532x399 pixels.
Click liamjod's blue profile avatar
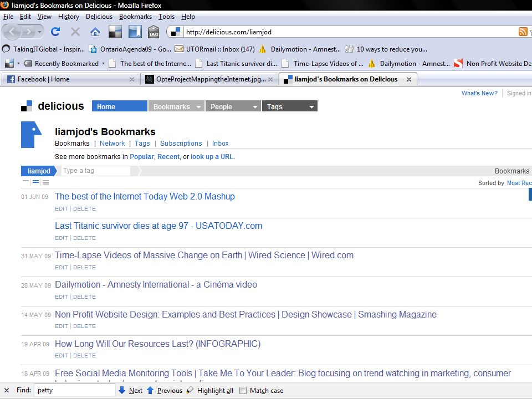pos(31,135)
